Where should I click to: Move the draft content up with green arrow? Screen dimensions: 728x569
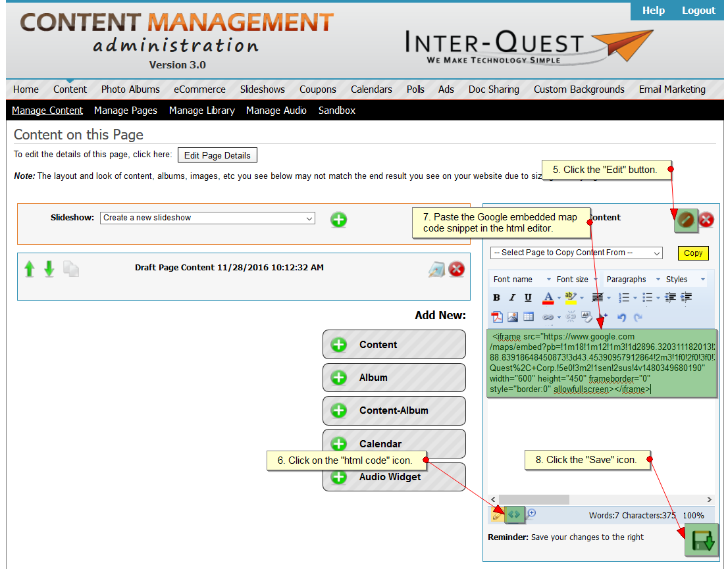(x=30, y=269)
